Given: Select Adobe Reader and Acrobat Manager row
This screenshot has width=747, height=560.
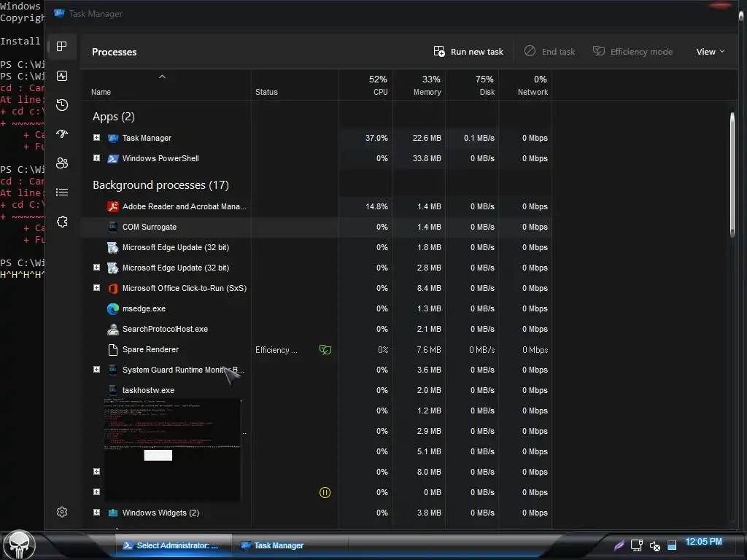Looking at the screenshot, I should pyautogui.click(x=317, y=206).
